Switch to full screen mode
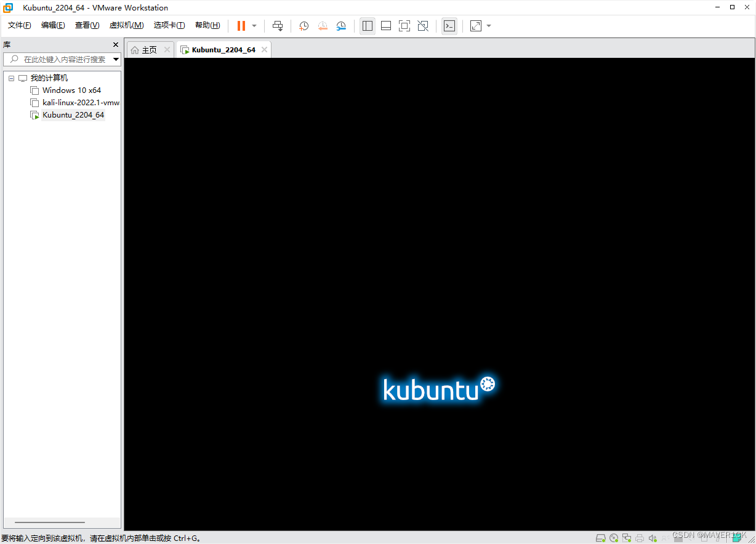Viewport: 756px width, 544px height. pyautogui.click(x=404, y=26)
